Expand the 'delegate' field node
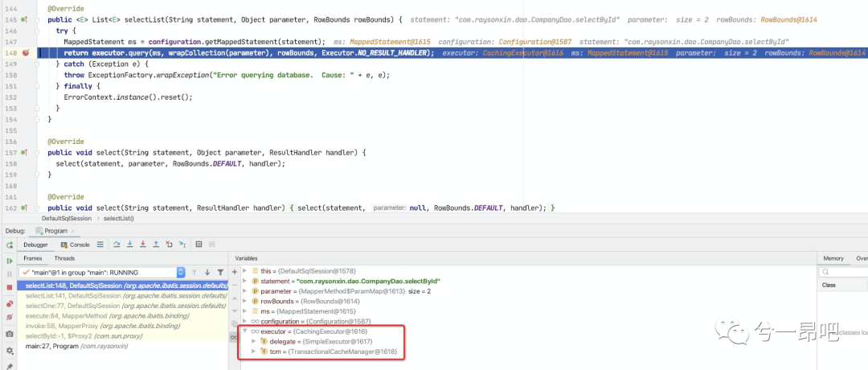 coord(254,341)
